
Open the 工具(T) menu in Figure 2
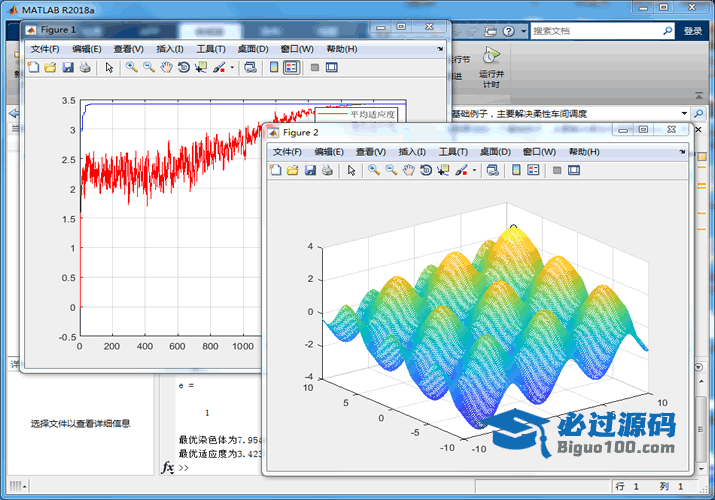[453, 152]
